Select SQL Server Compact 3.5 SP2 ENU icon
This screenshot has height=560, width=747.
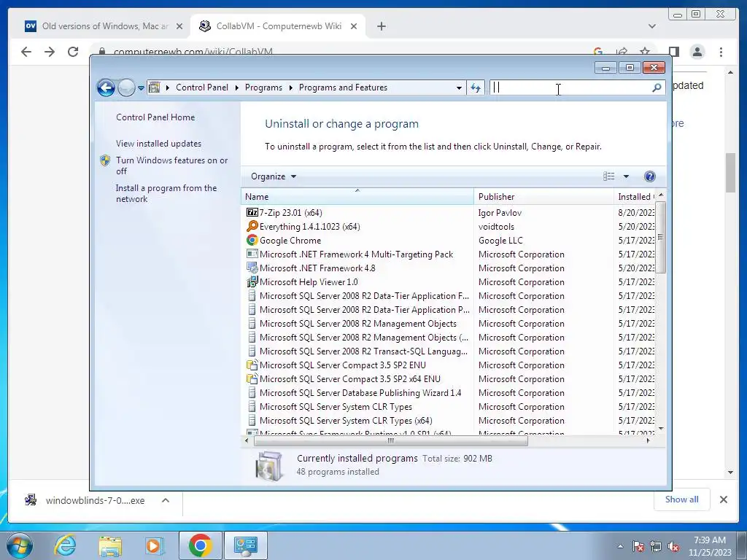tap(252, 365)
